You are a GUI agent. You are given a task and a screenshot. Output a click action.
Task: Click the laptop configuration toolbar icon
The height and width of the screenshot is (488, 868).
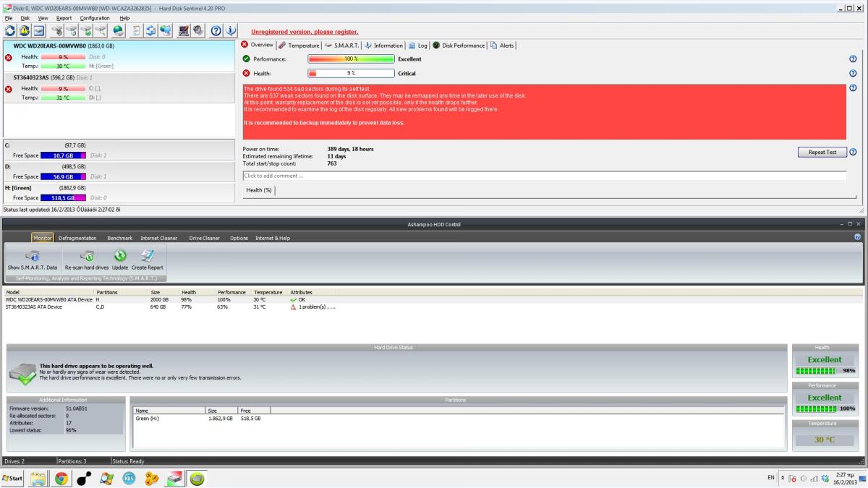point(184,31)
